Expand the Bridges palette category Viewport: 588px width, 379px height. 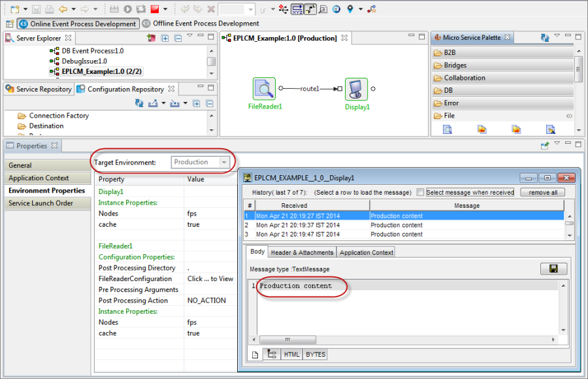click(x=503, y=65)
